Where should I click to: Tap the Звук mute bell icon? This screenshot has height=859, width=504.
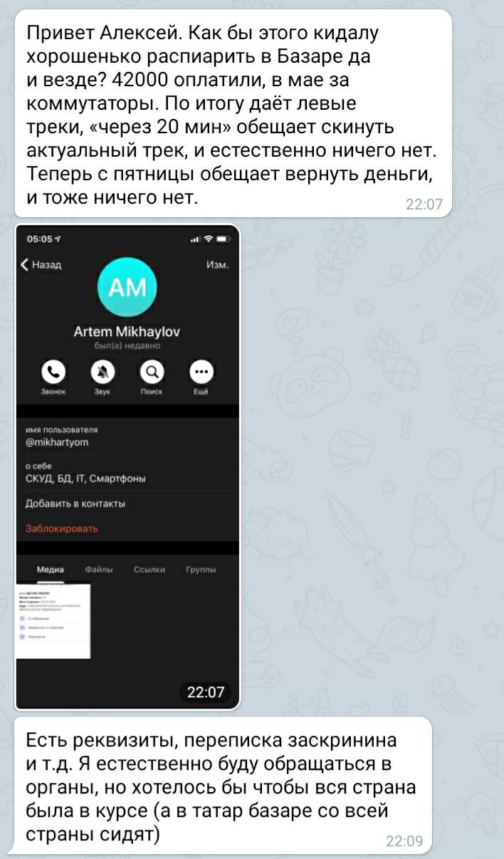click(x=103, y=372)
